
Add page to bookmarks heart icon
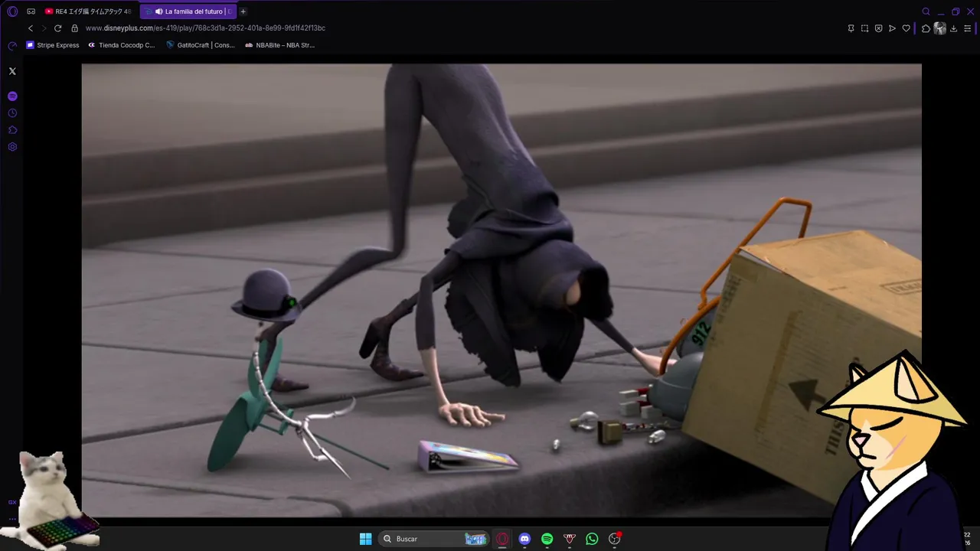(x=906, y=28)
